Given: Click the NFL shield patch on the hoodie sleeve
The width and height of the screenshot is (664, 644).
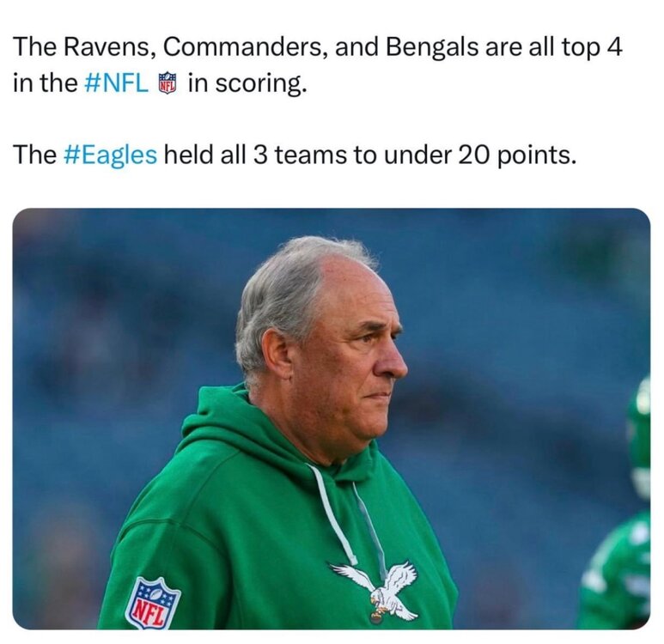Looking at the screenshot, I should click(153, 603).
